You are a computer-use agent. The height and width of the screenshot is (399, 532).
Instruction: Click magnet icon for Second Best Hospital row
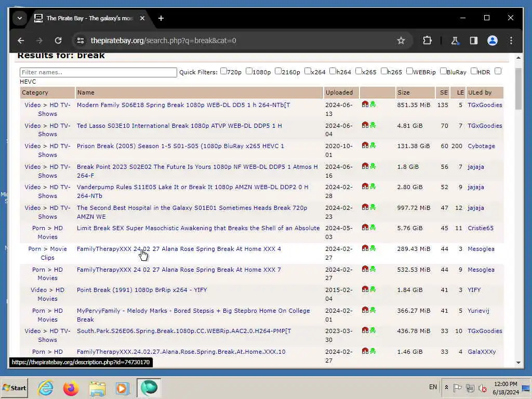[x=365, y=207]
